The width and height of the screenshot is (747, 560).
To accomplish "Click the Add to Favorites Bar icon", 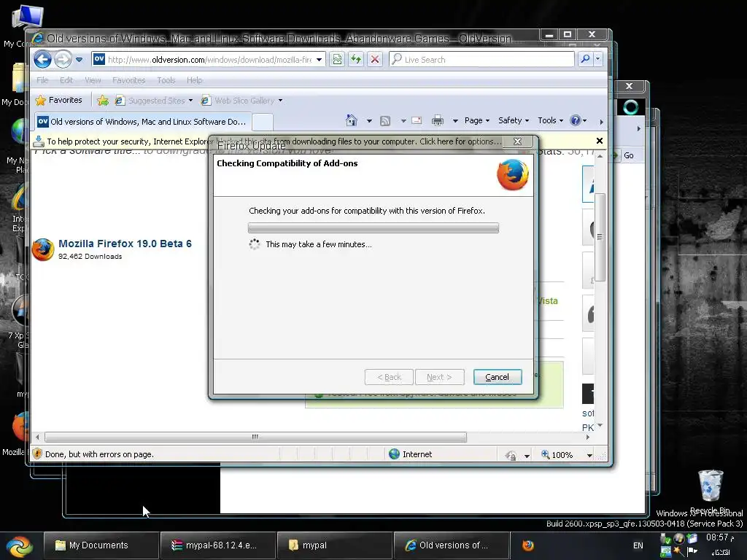I will 102,101.
